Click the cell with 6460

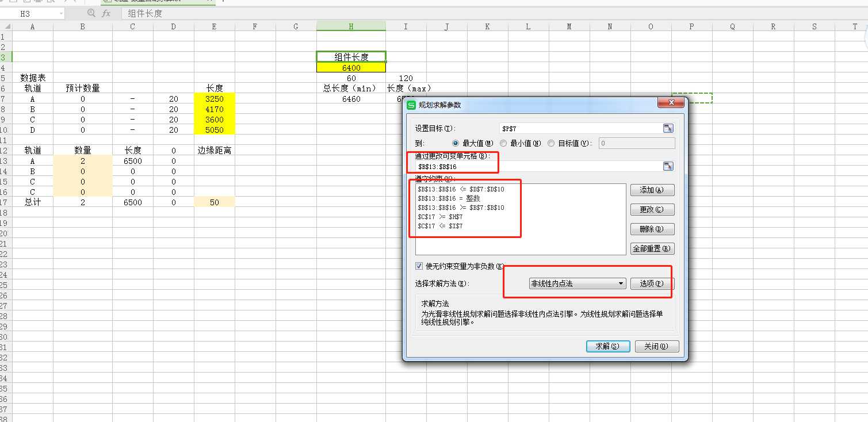[x=351, y=99]
